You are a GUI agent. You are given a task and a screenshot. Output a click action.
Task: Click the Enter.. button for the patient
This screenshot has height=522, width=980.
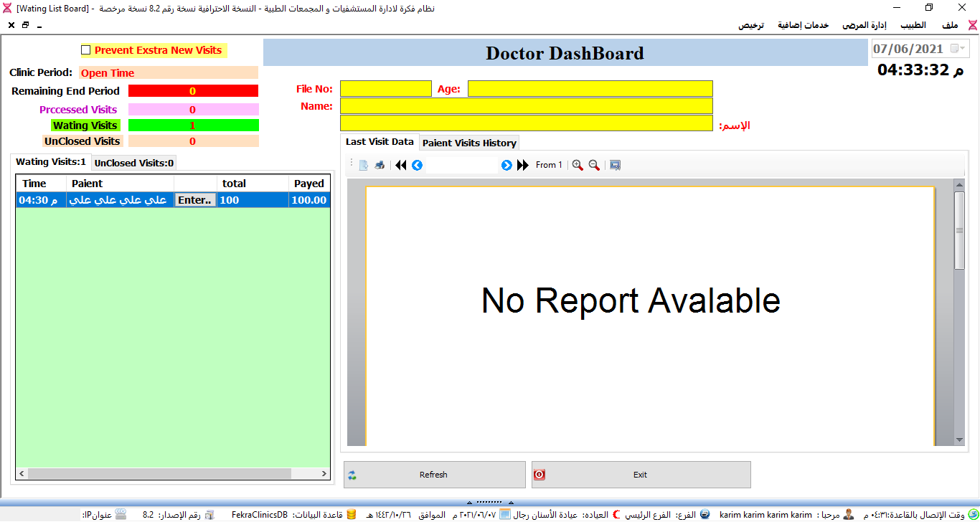click(195, 201)
